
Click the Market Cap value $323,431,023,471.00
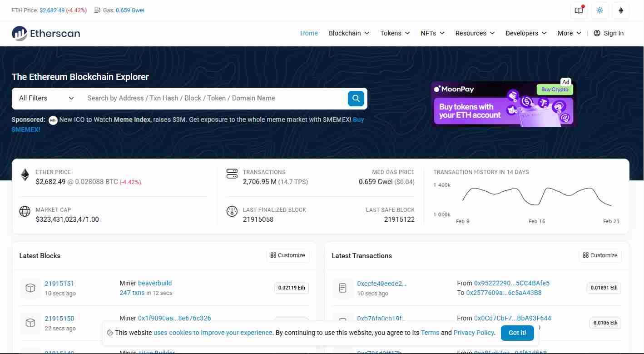coord(67,219)
